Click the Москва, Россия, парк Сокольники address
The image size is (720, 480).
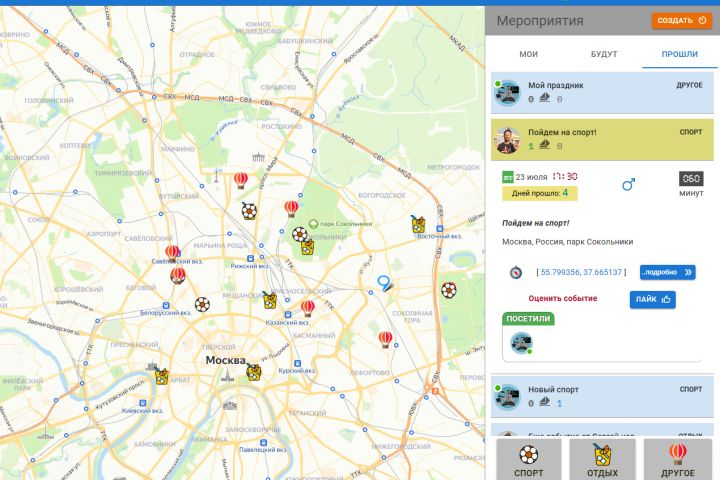pyautogui.click(x=568, y=242)
